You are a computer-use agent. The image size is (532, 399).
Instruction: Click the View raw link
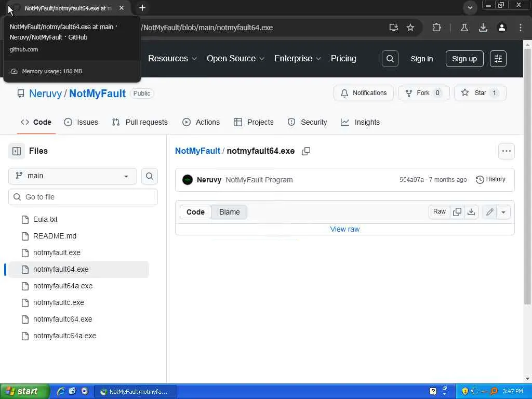tap(345, 229)
